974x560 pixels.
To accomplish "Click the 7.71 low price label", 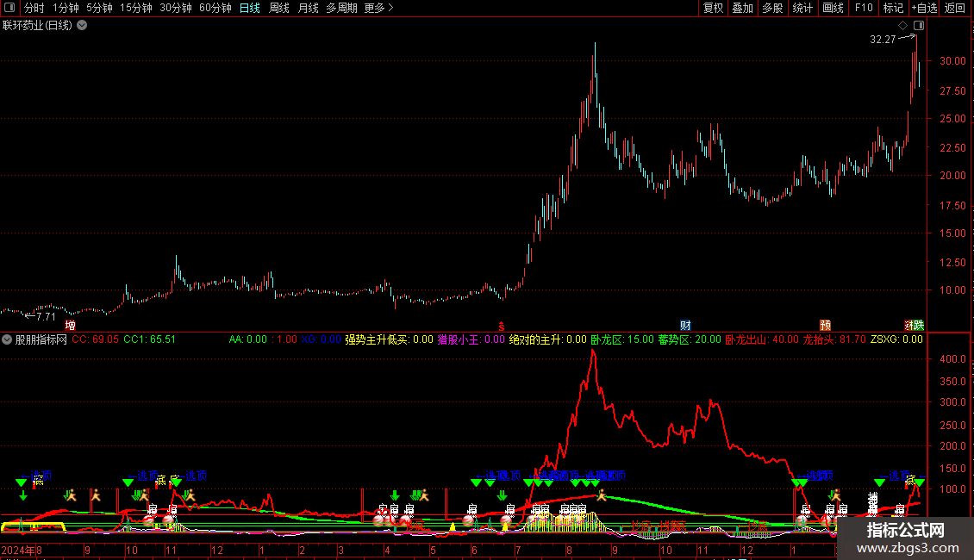I will click(46, 317).
